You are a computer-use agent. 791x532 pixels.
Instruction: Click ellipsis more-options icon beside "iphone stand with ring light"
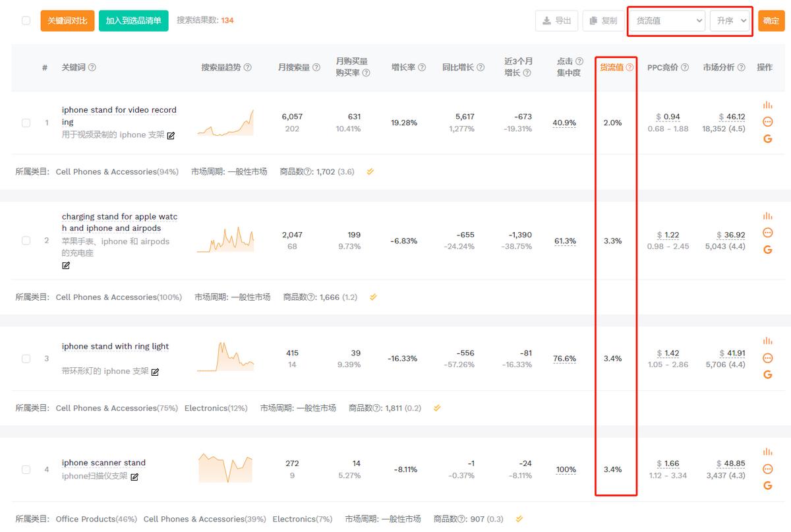(767, 358)
